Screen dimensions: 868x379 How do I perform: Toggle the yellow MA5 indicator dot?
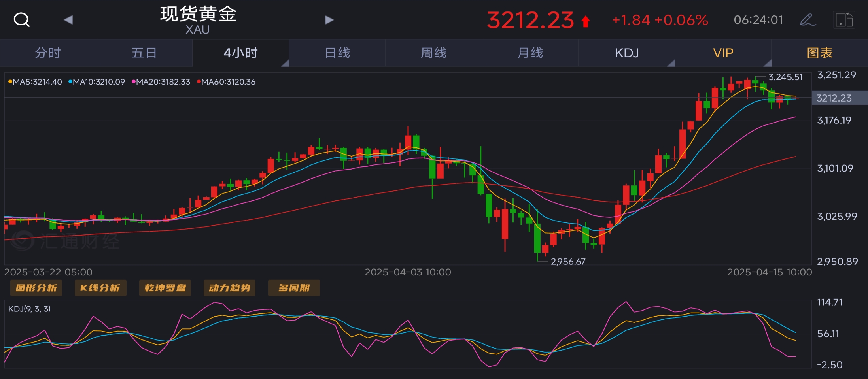10,82
